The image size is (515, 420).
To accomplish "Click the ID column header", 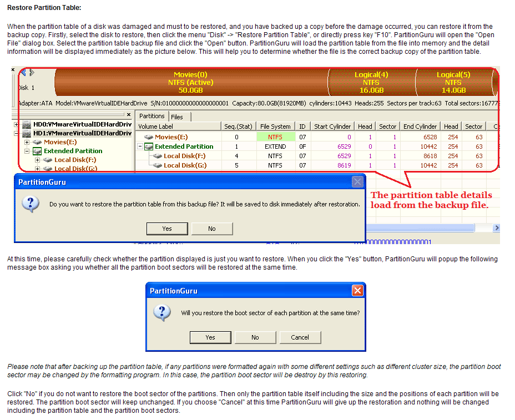I will coord(302,126).
